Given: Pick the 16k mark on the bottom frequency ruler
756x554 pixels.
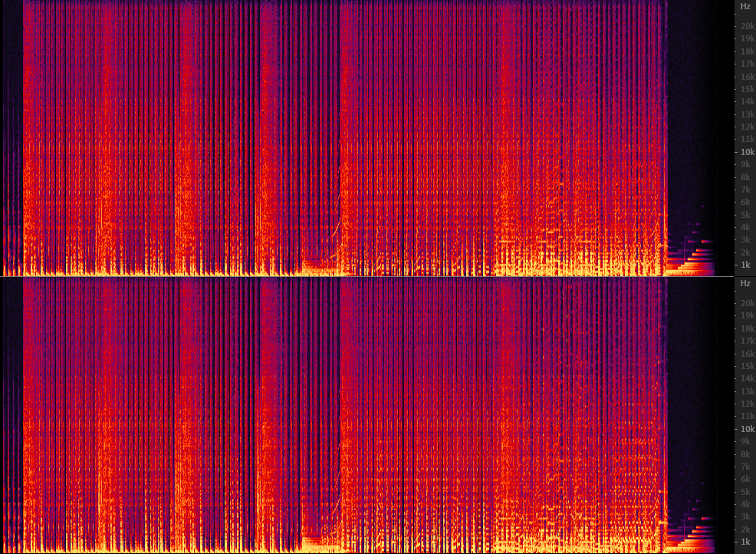Looking at the screenshot, I should (747, 354).
